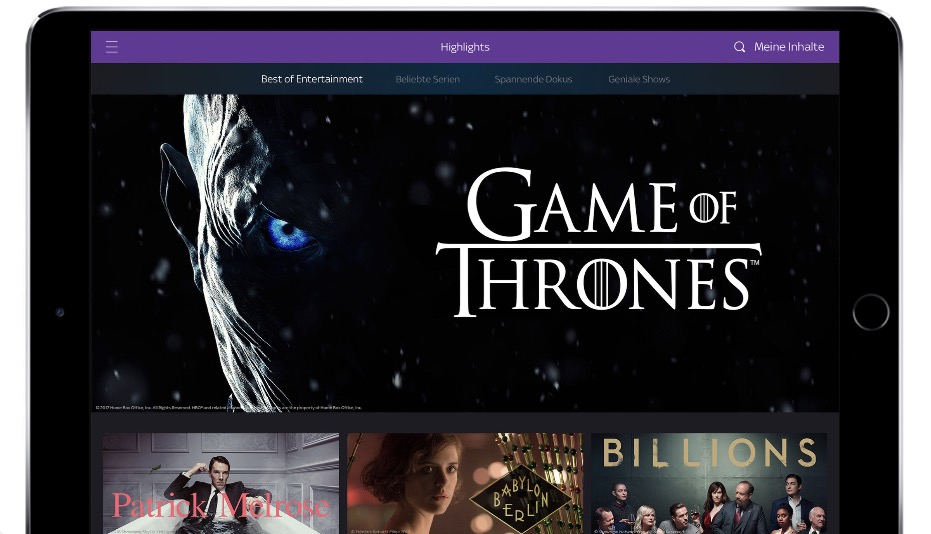Click the Patrick Melrose title text
Viewport: 931px width, 534px height.
[220, 506]
